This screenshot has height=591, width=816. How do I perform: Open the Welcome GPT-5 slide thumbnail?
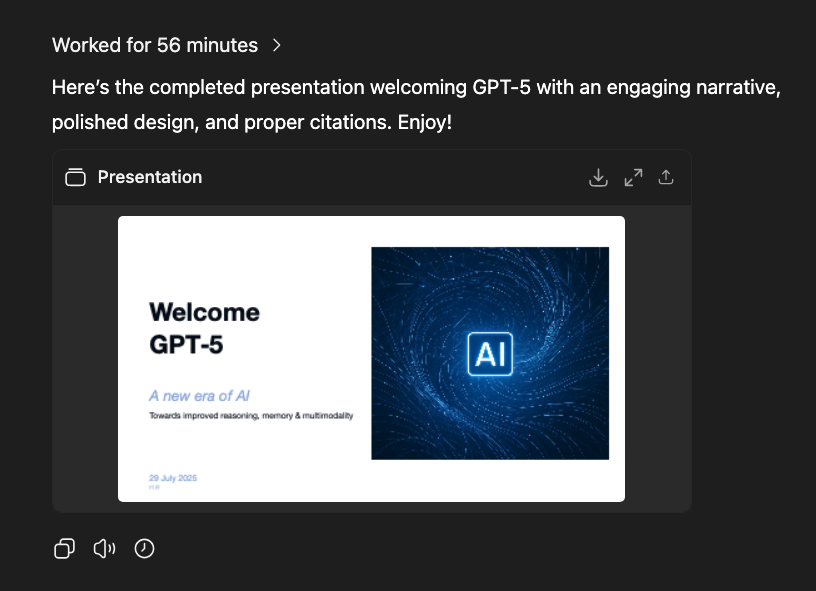coord(371,359)
